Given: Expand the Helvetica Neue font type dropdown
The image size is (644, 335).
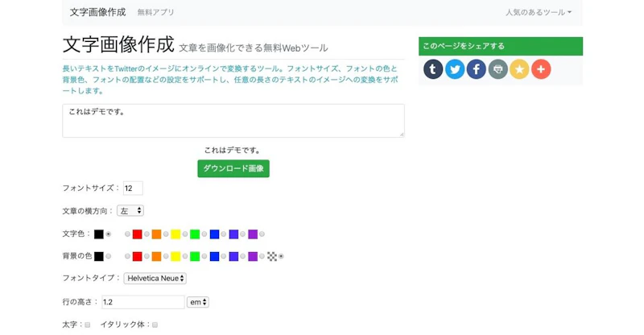Looking at the screenshot, I should [x=155, y=278].
